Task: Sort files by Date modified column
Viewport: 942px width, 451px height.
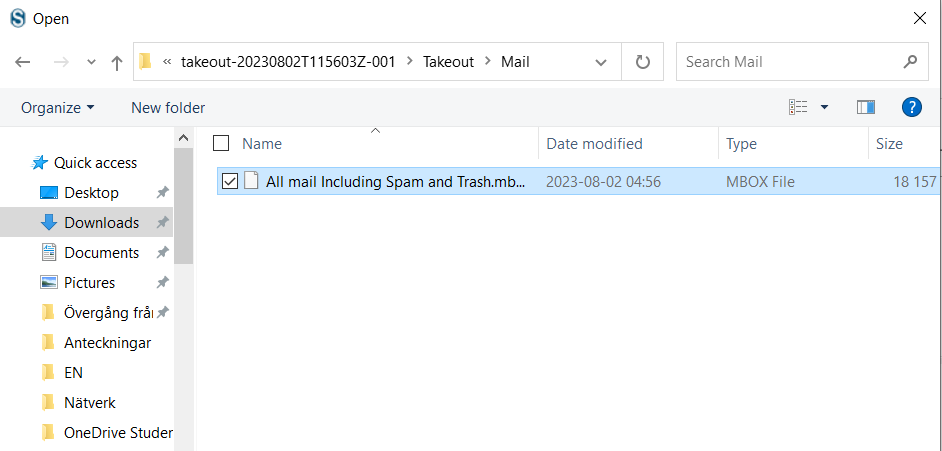Action: pyautogui.click(x=594, y=144)
